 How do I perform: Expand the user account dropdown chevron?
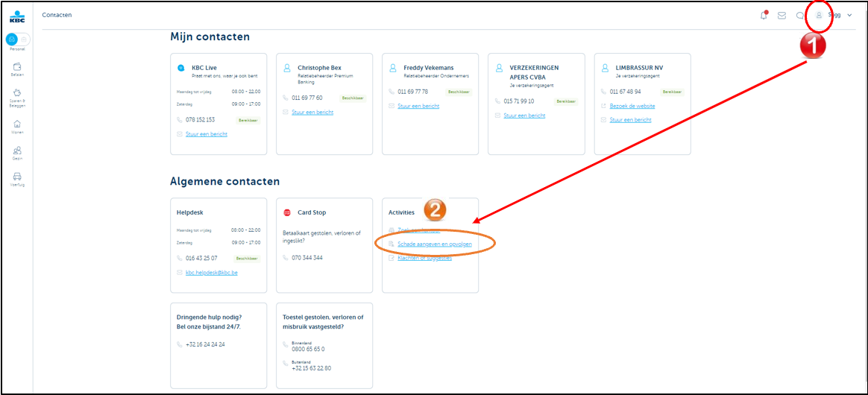point(849,15)
